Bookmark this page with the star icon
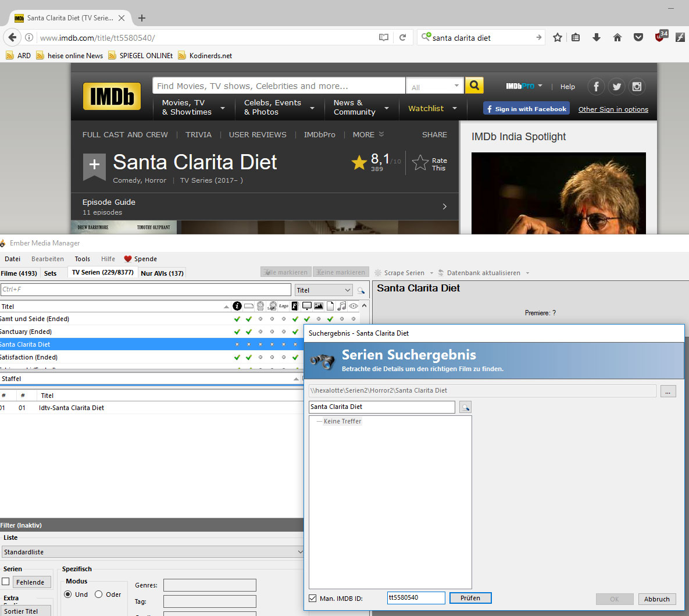689x616 pixels. [x=558, y=37]
